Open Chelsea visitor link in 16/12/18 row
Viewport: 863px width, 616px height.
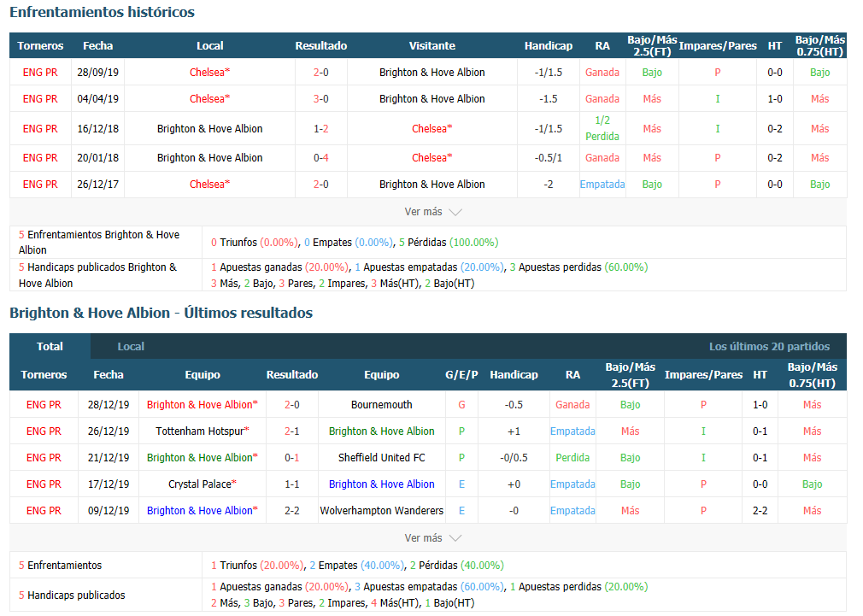point(432,128)
